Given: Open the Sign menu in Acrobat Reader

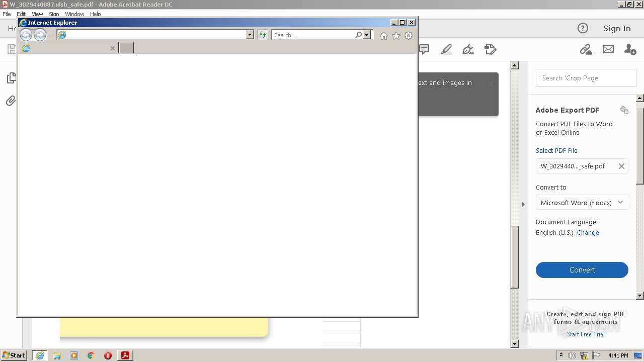Looking at the screenshot, I should (54, 14).
